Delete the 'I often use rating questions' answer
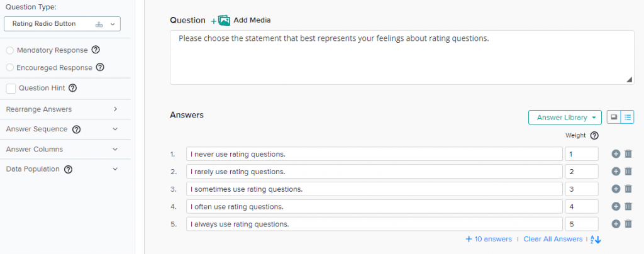 point(628,206)
